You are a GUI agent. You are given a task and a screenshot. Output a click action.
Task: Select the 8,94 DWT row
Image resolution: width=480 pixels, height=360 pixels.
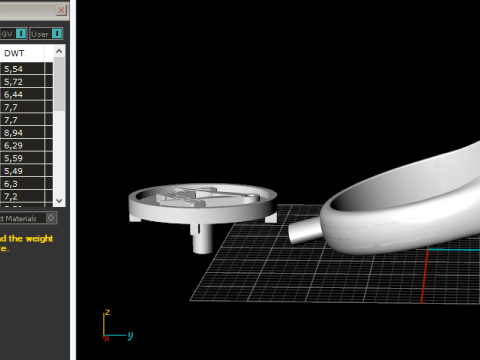tap(22, 133)
